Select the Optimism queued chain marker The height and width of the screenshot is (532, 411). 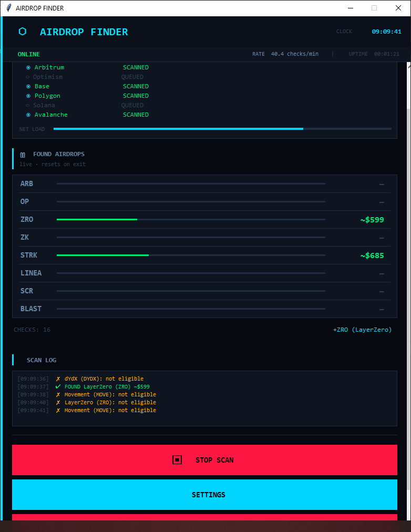(x=27, y=77)
